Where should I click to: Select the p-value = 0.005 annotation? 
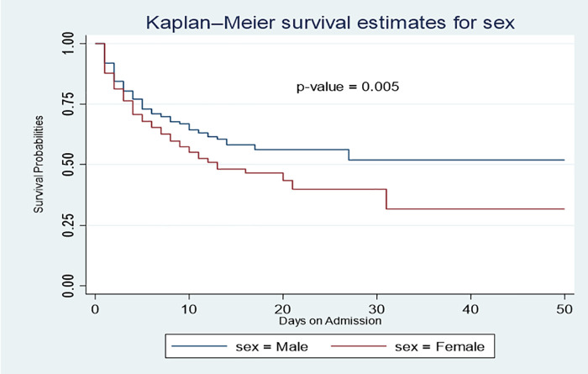tap(348, 87)
